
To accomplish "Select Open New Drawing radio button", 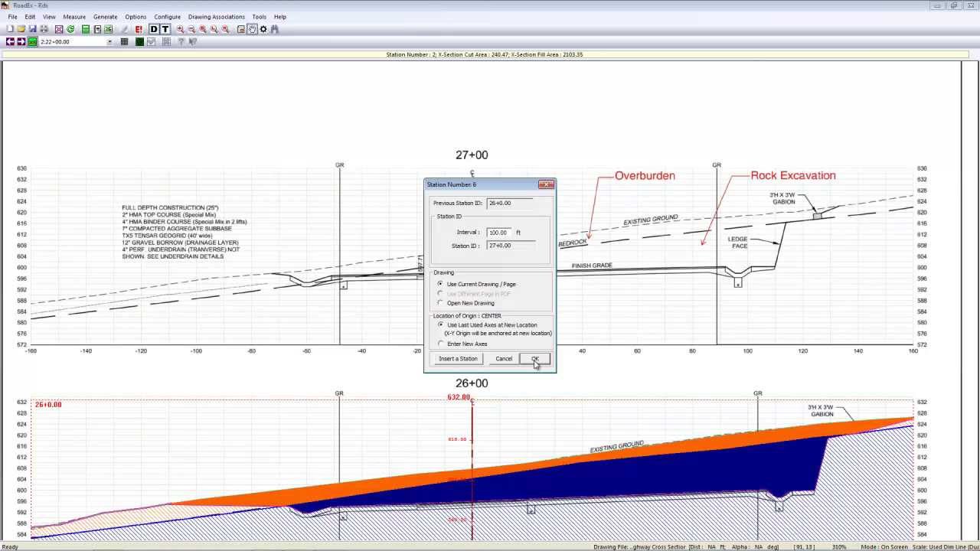I will (465, 303).
